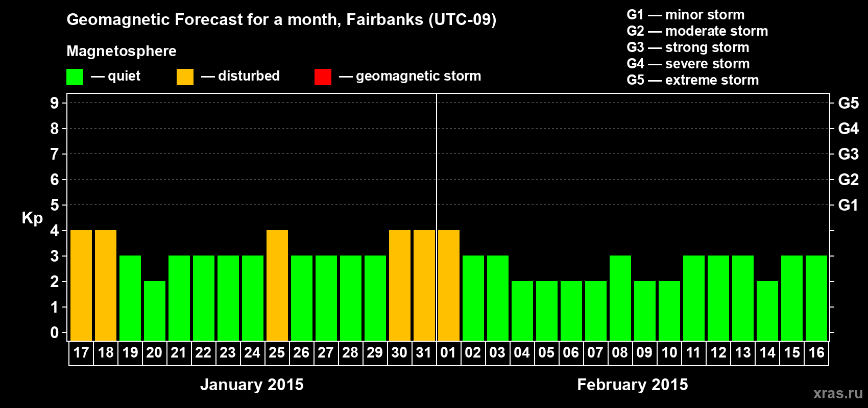Click the February 2015 month label
This screenshot has width=868, height=408.
click(632, 385)
